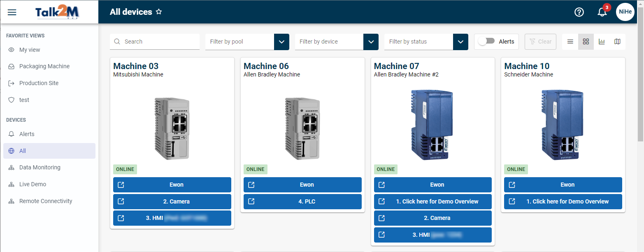The height and width of the screenshot is (252, 644).
Task: Click the shield icon beside test
Action: pos(12,100)
